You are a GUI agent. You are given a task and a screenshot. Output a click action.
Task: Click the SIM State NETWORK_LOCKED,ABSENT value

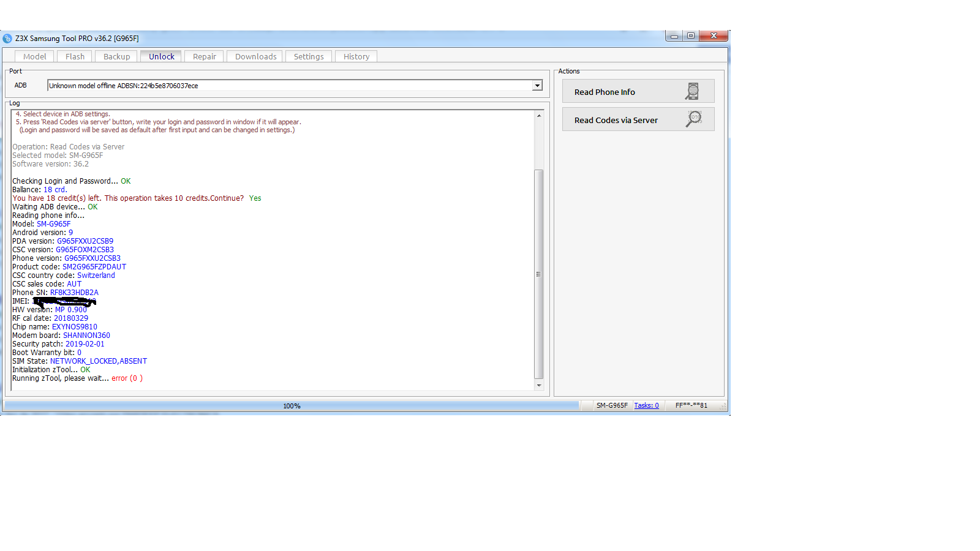pos(99,361)
